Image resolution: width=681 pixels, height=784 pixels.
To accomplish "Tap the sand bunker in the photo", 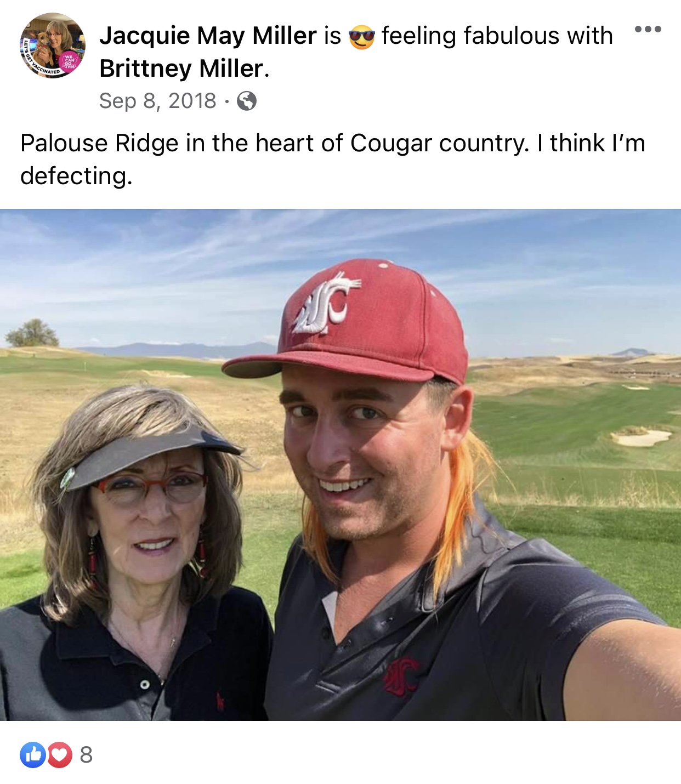I will click(x=640, y=437).
